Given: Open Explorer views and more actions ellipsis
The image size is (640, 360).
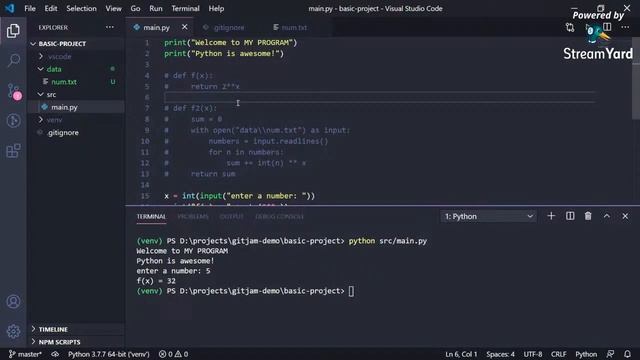Looking at the screenshot, I should [110, 27].
